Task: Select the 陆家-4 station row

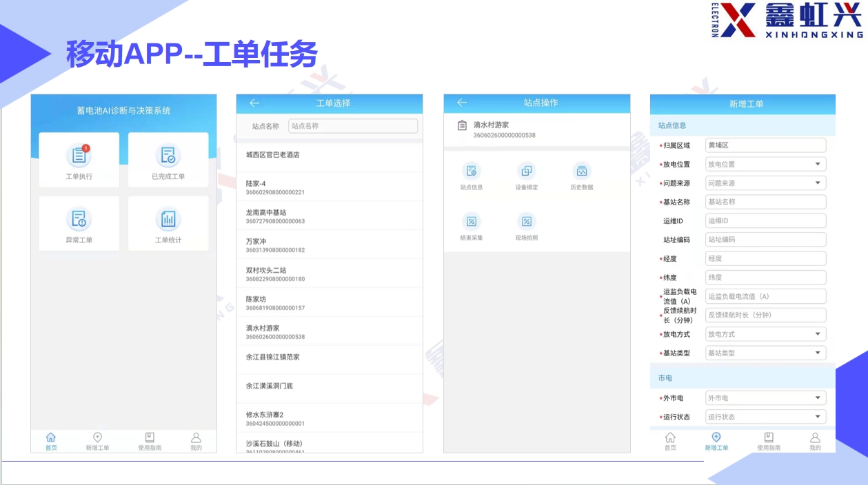Action: (x=330, y=187)
